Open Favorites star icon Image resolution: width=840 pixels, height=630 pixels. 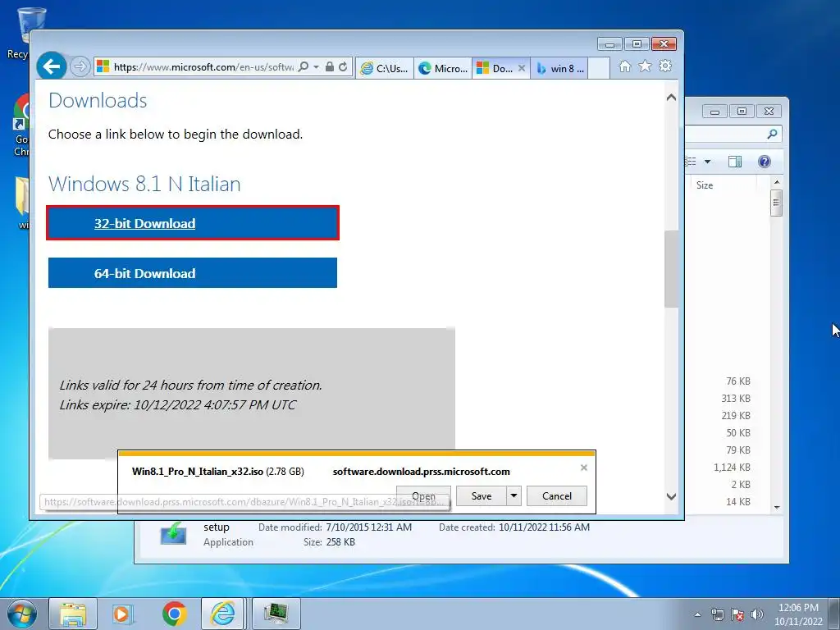pos(645,66)
